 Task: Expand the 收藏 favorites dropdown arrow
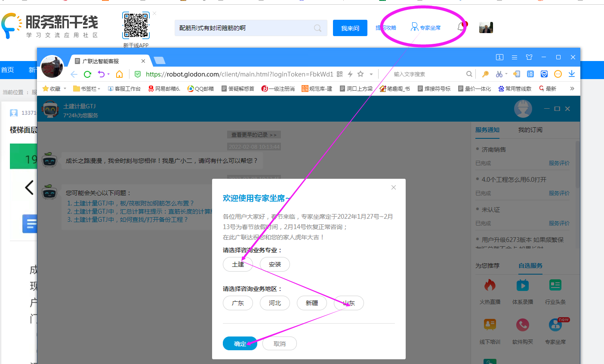click(x=65, y=89)
